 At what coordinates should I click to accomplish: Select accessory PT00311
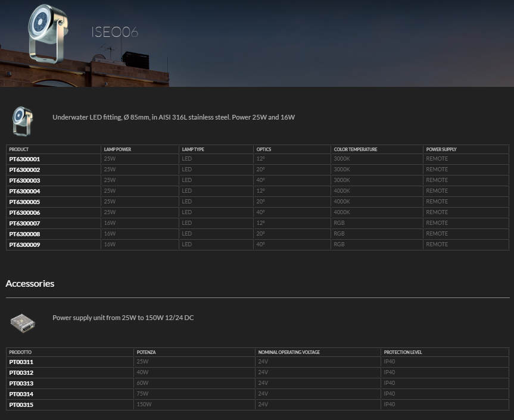click(x=21, y=362)
